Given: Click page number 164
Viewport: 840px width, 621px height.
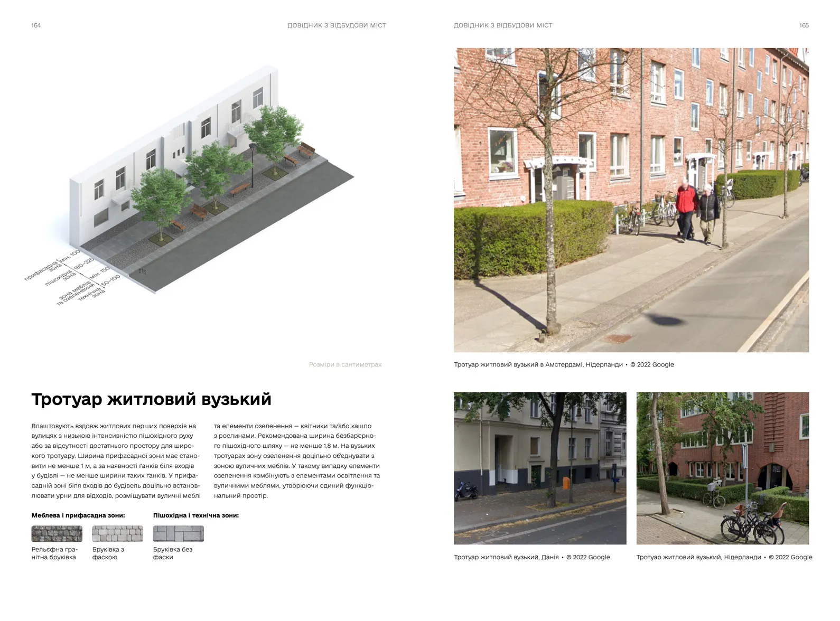Looking at the screenshot, I should (x=36, y=25).
